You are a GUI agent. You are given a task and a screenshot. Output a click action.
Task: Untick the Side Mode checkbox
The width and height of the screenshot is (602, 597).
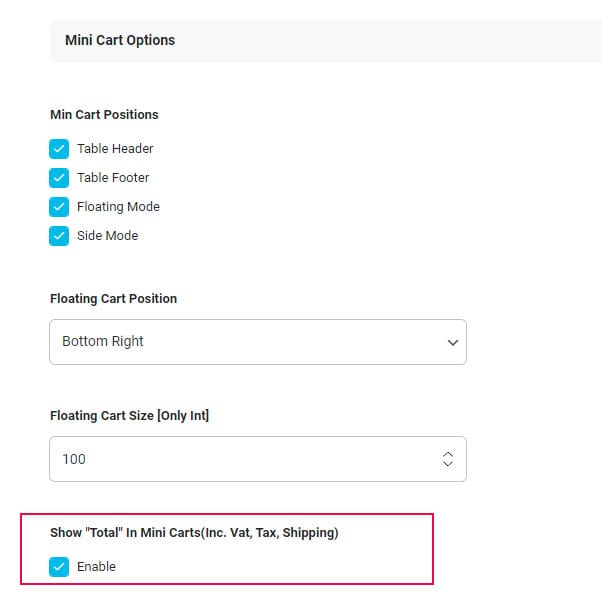point(59,236)
